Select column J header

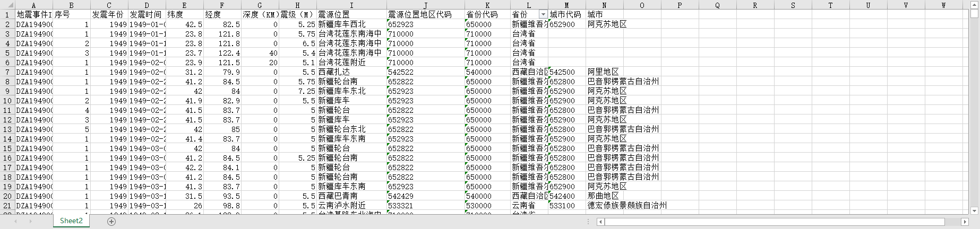[x=426, y=5]
